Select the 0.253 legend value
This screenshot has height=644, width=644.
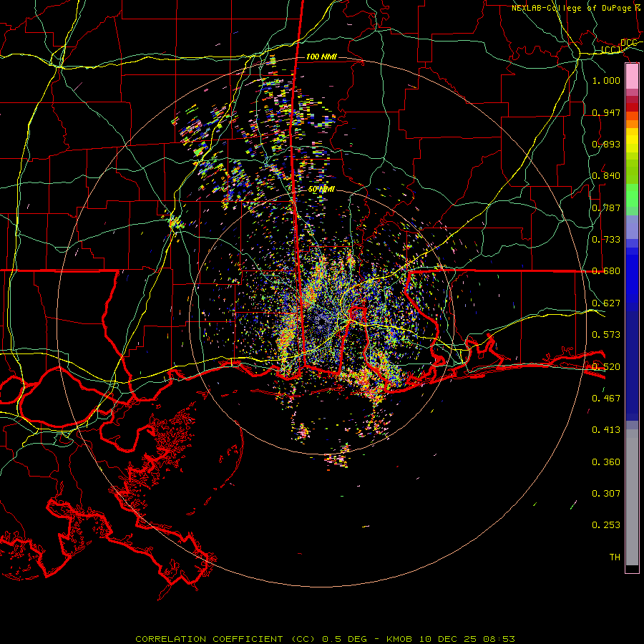(606, 525)
